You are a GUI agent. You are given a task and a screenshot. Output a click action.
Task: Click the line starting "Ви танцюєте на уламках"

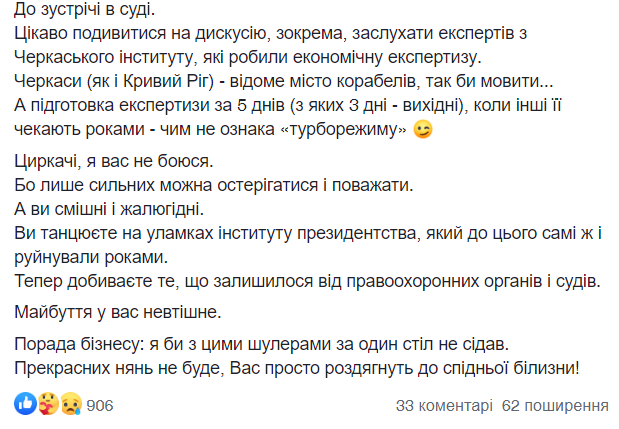coord(302,233)
